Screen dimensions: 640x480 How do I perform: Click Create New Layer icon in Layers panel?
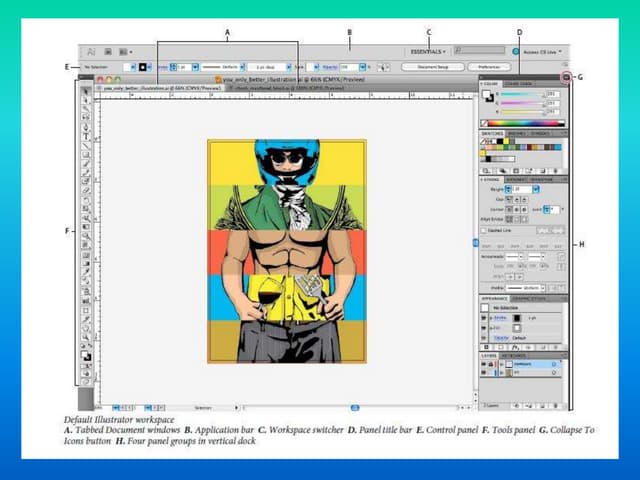[542, 405]
